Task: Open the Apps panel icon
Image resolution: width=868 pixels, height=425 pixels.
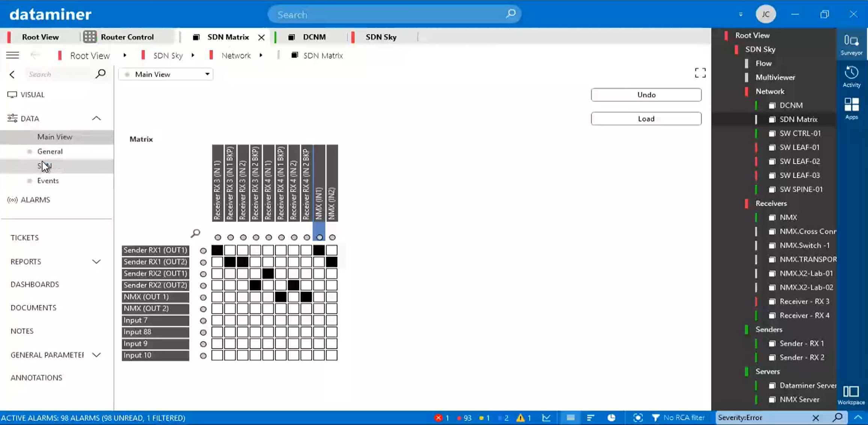Action: click(851, 108)
